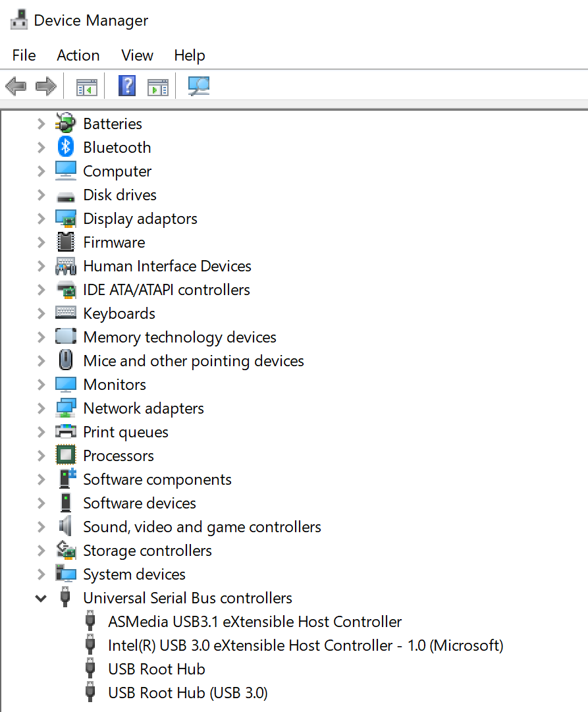
Task: Expand the Display adaptors category
Action: point(41,218)
